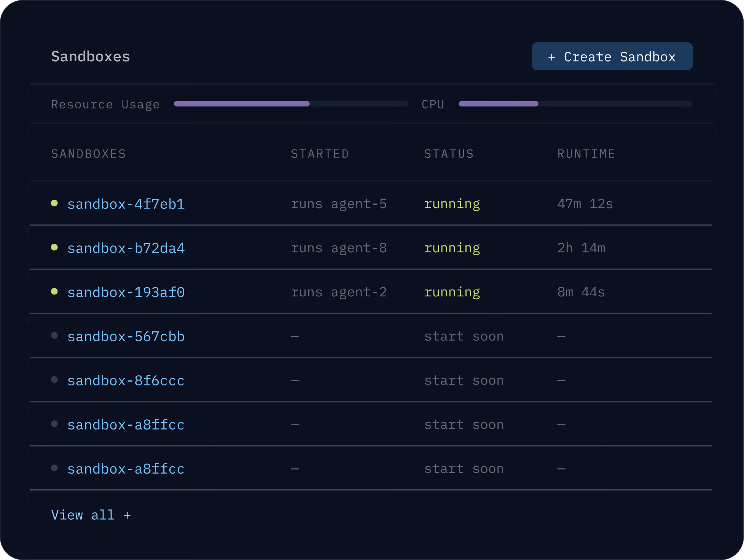
Task: Click the '2h 14m' runtime value
Action: tap(581, 248)
